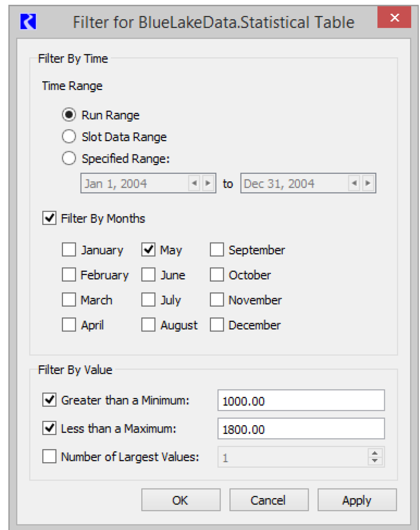Uncheck the Filter By Months checkbox
420x530 pixels.
pyautogui.click(x=49, y=218)
